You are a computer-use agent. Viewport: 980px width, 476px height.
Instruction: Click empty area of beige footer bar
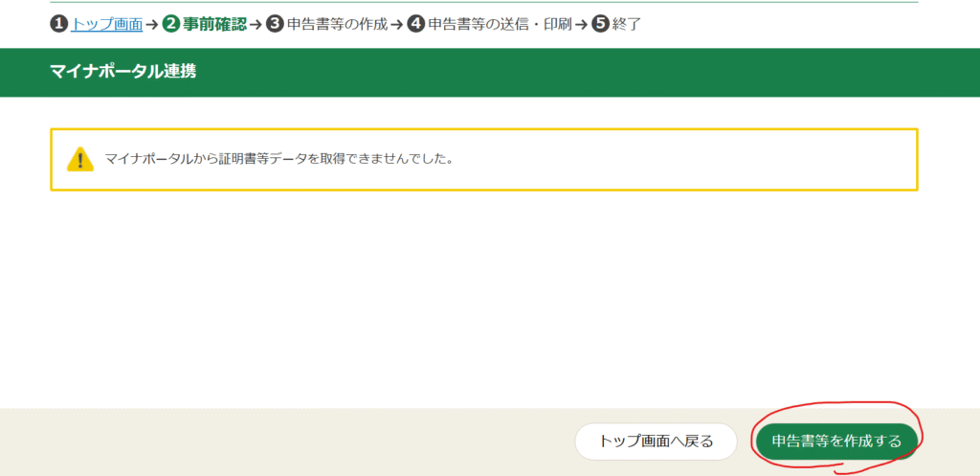[287, 442]
